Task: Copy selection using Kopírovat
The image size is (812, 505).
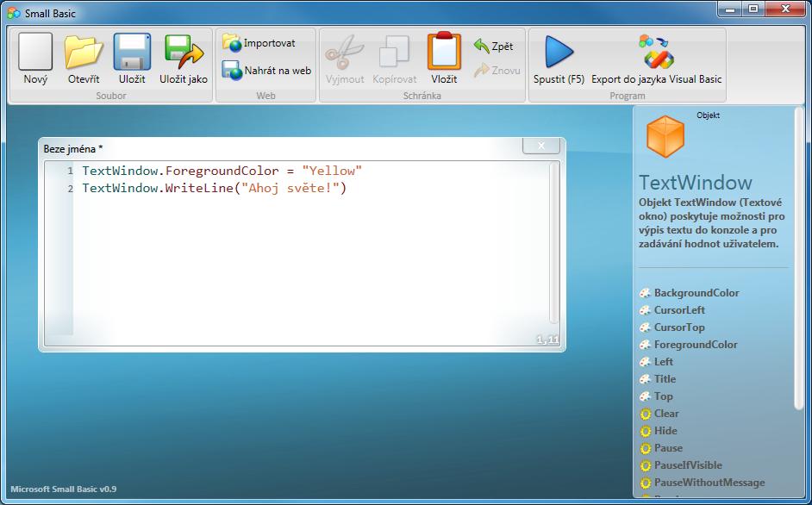Action: [x=395, y=59]
